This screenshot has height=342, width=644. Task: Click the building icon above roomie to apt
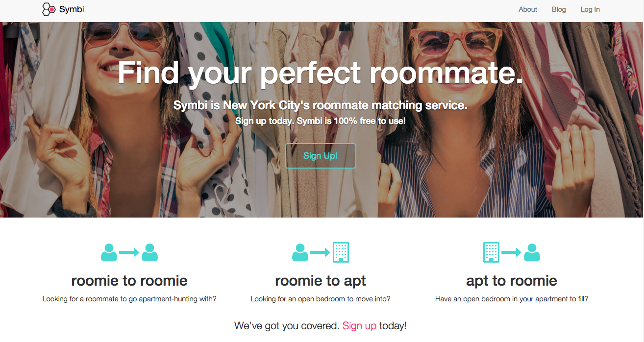[x=341, y=252]
